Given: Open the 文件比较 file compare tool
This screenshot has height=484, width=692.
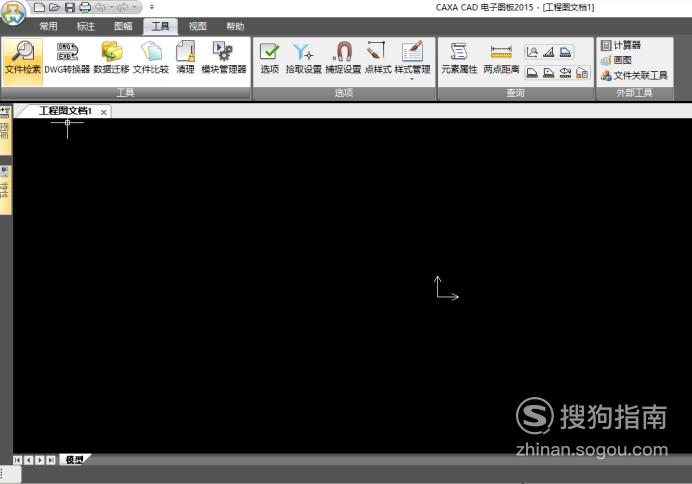Looking at the screenshot, I should [151, 58].
